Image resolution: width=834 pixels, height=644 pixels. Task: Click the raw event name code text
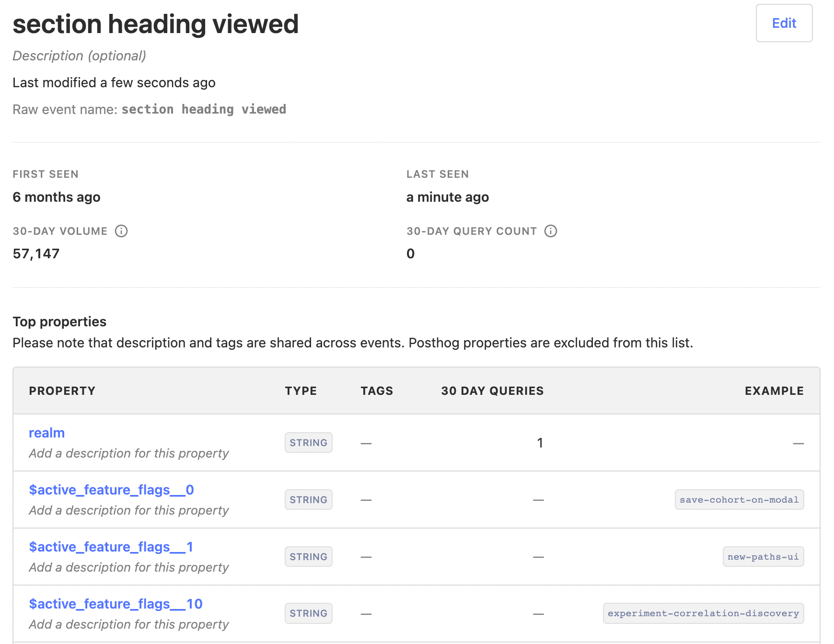204,109
